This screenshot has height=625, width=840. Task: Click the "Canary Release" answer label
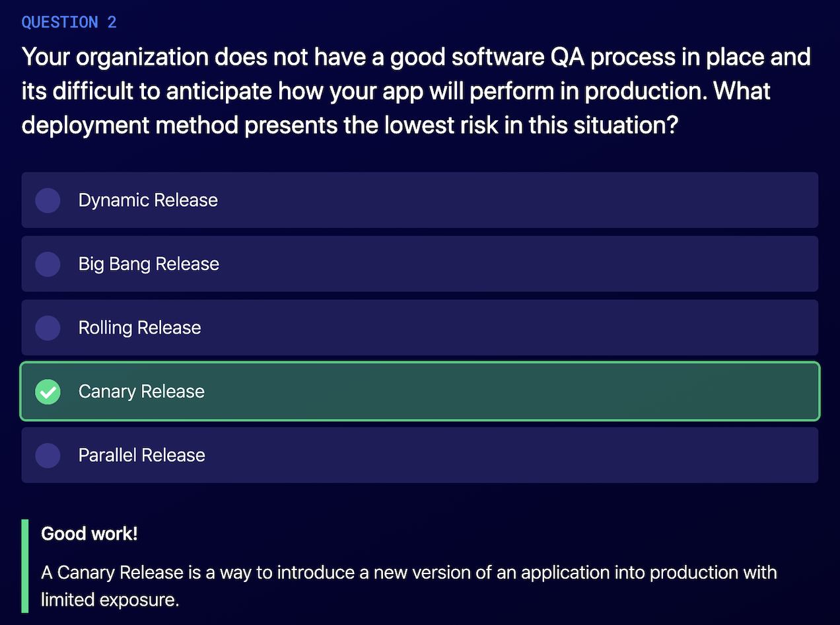click(141, 392)
